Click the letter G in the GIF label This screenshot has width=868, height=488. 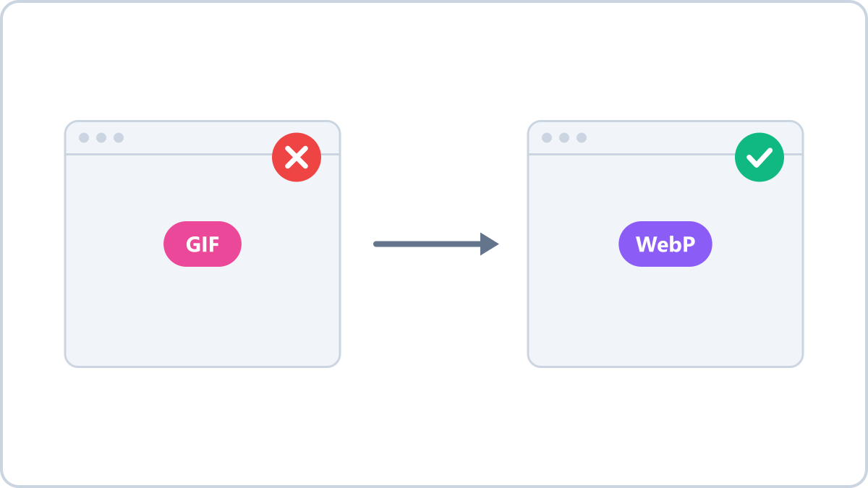click(x=192, y=244)
